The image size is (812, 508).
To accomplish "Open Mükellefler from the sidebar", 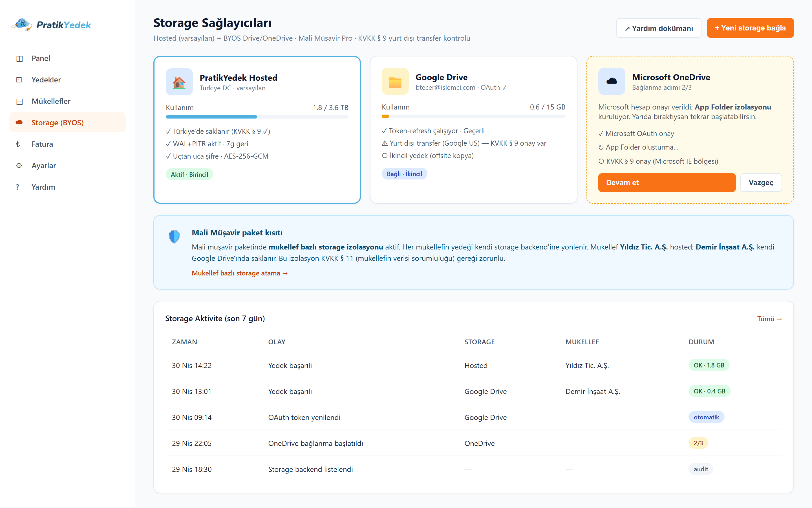I will (x=67, y=102).
